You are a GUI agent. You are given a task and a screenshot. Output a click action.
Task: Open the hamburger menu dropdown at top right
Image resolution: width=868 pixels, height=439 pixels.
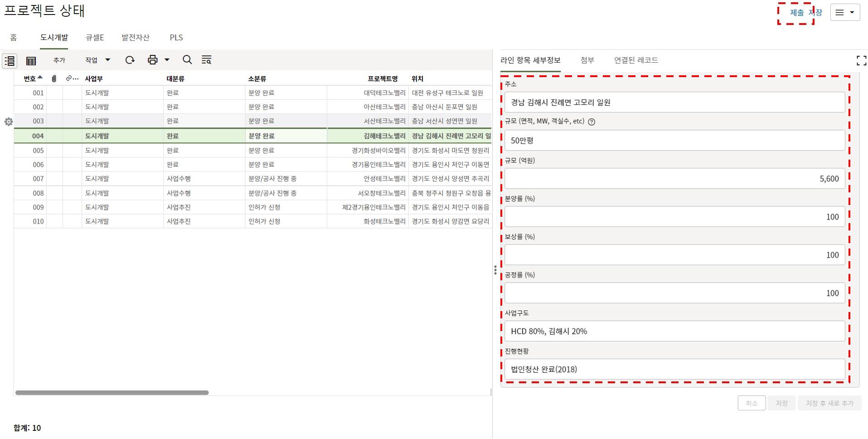845,13
